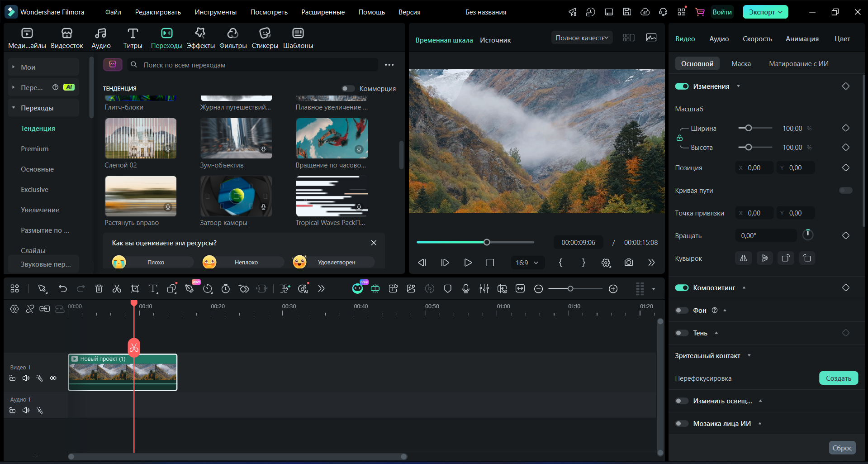868x464 pixels.
Task: Select the Premium transitions category
Action: pyautogui.click(x=35, y=149)
